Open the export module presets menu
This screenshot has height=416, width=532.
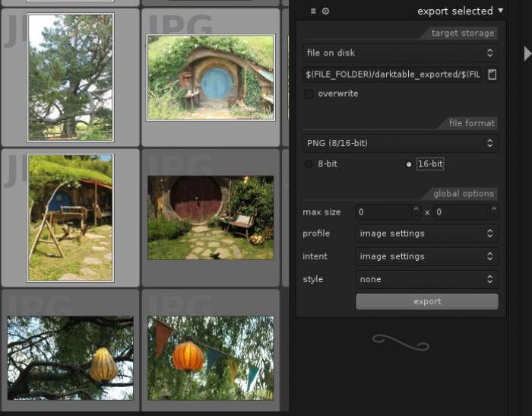click(313, 11)
